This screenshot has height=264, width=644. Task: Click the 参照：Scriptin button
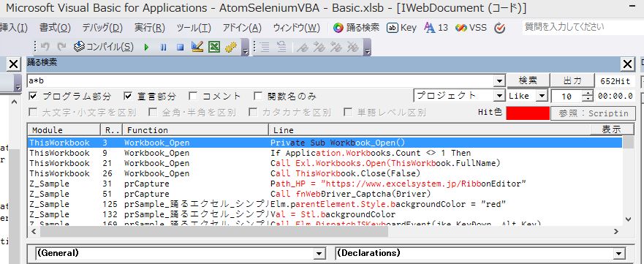click(x=593, y=113)
